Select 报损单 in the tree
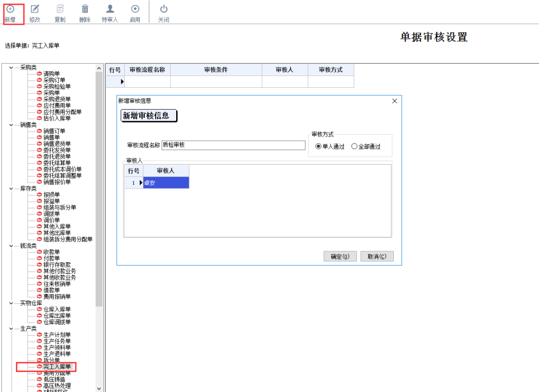The width and height of the screenshot is (539, 392). tap(51, 195)
